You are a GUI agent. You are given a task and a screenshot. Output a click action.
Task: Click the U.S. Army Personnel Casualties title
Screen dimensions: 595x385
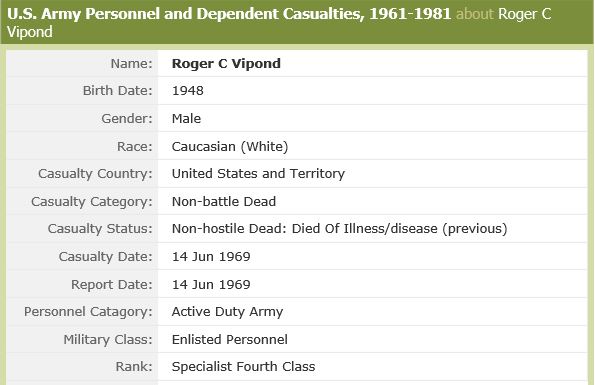coord(229,14)
